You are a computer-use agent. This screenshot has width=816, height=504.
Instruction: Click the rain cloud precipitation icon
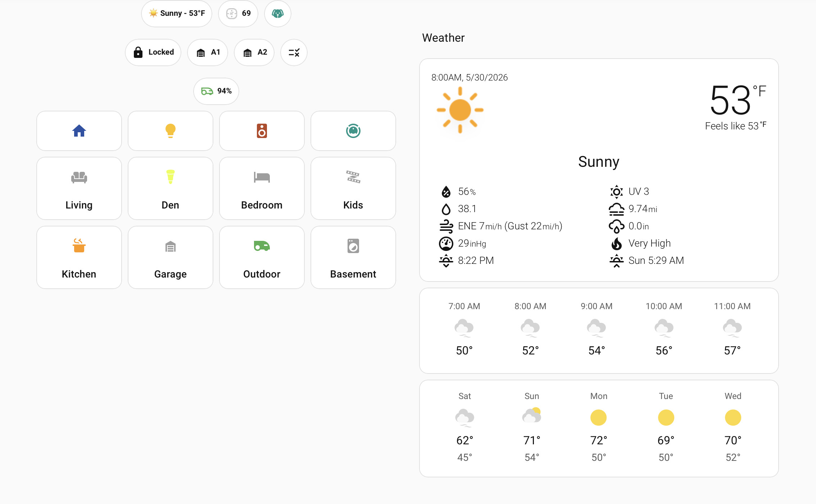click(x=617, y=226)
